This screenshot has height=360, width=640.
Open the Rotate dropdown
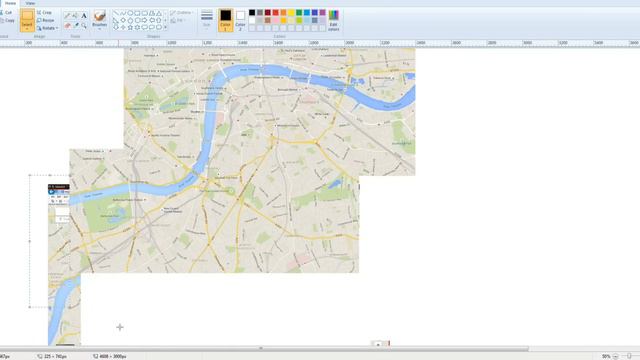[x=47, y=28]
